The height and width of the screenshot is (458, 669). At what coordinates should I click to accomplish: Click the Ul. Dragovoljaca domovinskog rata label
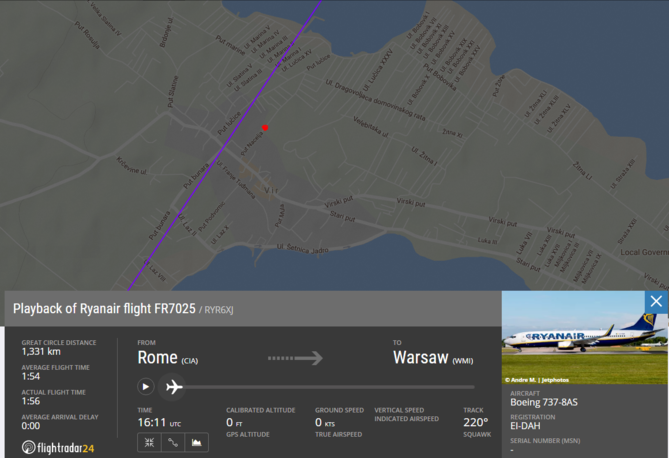(375, 100)
